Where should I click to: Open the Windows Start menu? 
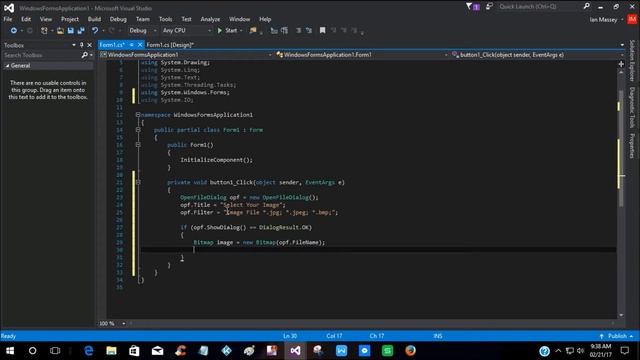tap(10, 351)
